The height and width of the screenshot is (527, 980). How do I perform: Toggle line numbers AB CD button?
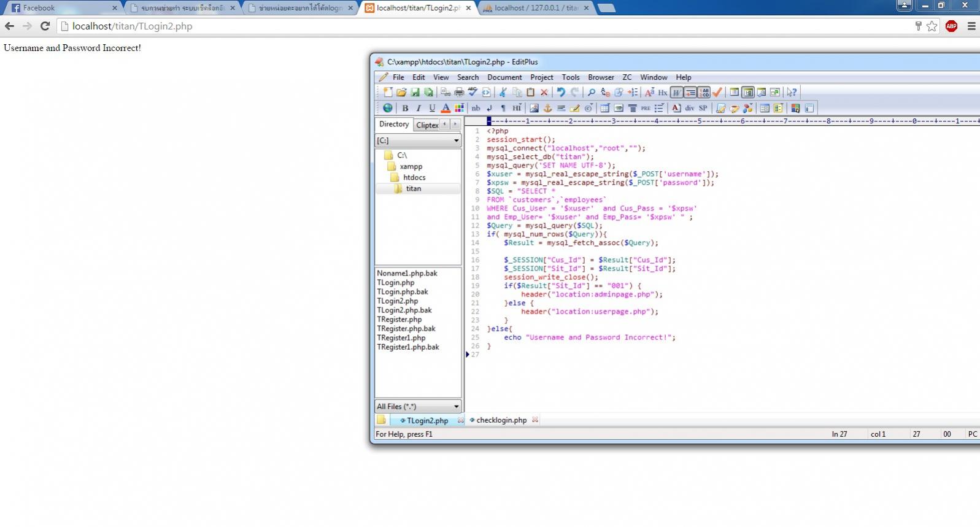(x=704, y=92)
